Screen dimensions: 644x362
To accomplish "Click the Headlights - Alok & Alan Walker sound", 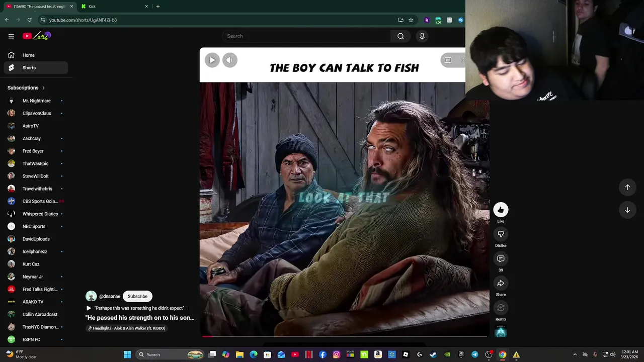I will [127, 328].
